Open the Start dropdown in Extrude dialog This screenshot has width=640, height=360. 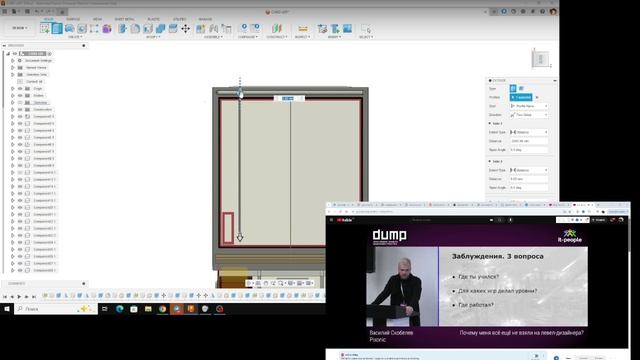529,106
